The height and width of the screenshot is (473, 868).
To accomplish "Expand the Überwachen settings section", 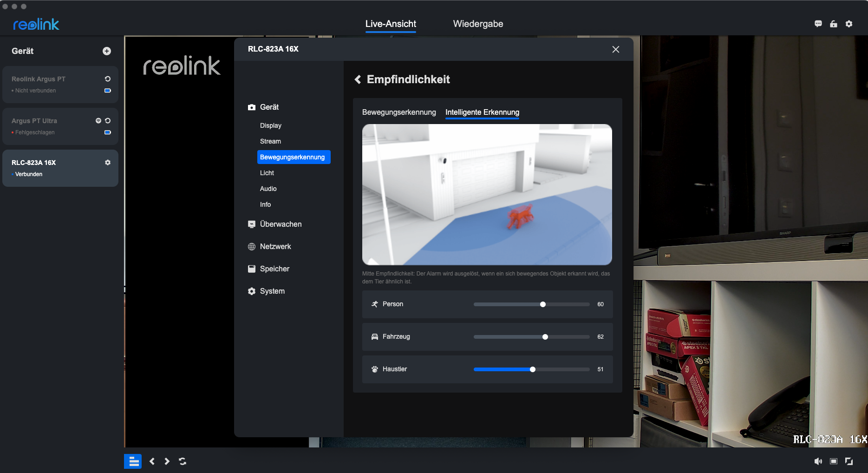I will tap(281, 224).
